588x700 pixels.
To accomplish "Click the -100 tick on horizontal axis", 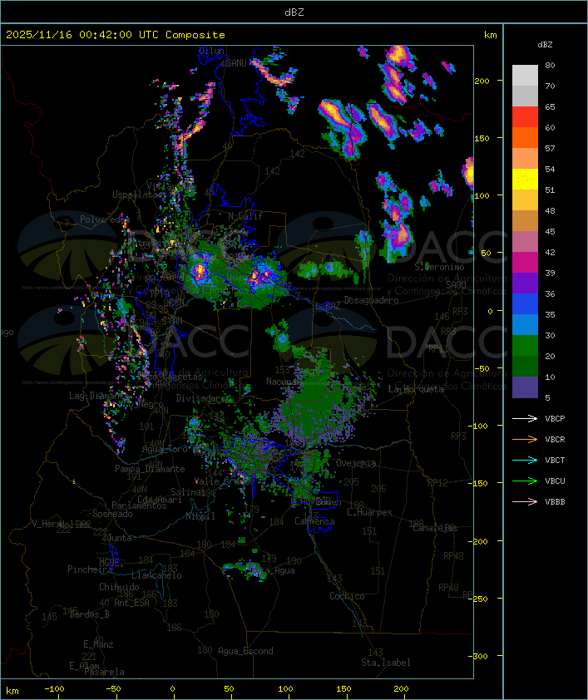I will click(54, 689).
